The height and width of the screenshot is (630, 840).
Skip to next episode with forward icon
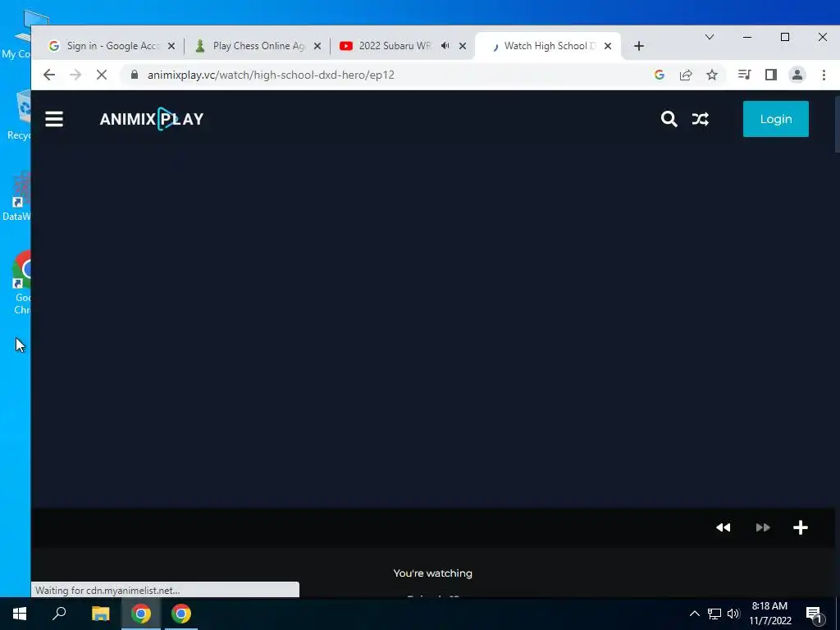click(763, 527)
